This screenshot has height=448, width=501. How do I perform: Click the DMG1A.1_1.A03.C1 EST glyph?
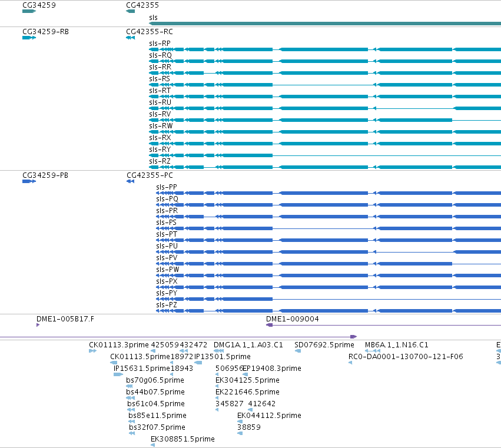pyautogui.click(x=219, y=351)
